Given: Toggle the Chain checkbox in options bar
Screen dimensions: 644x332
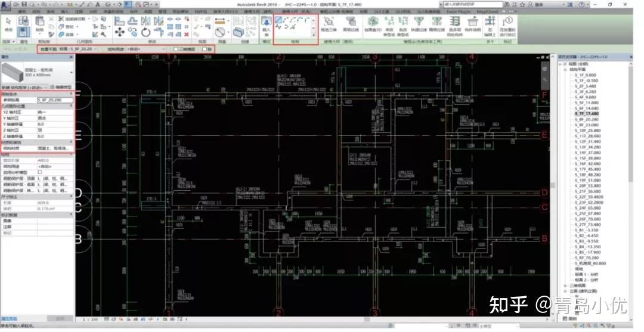Looking at the screenshot, I should (x=204, y=49).
